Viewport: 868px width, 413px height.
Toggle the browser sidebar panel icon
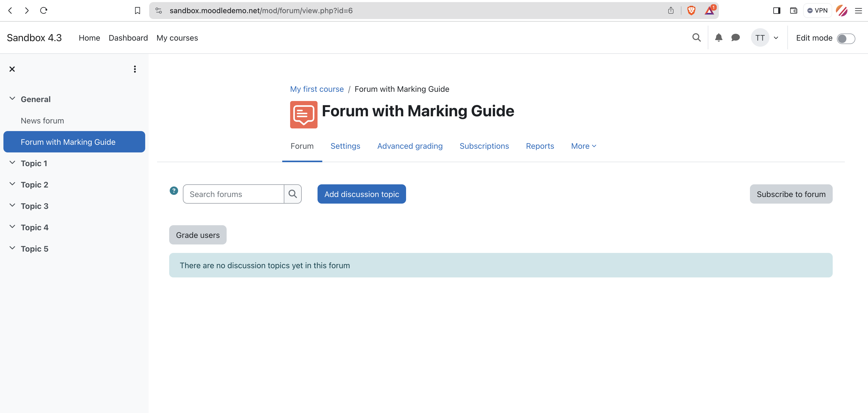(777, 11)
